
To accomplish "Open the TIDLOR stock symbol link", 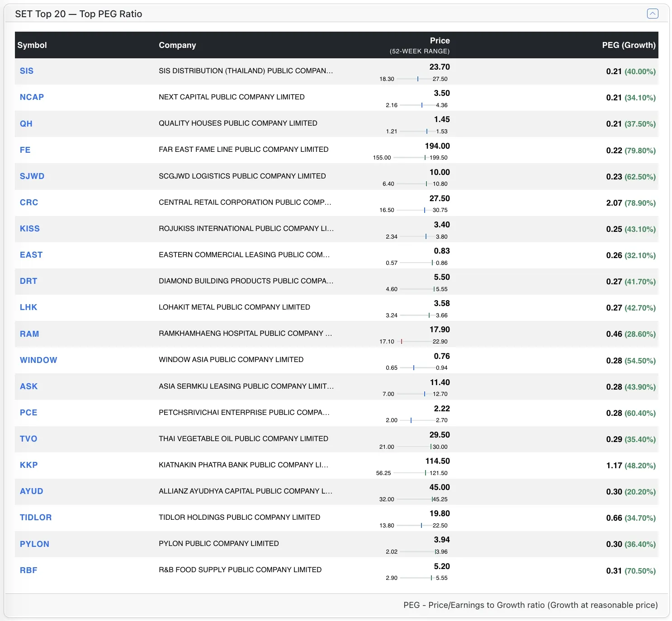I will tap(36, 517).
